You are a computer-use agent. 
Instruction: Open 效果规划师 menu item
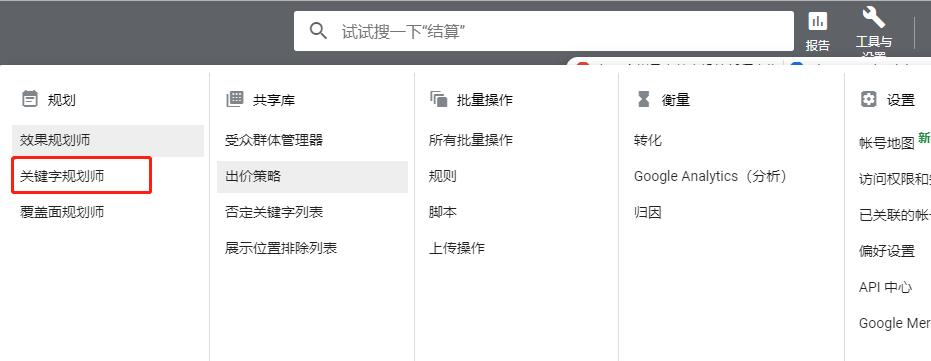coord(108,141)
